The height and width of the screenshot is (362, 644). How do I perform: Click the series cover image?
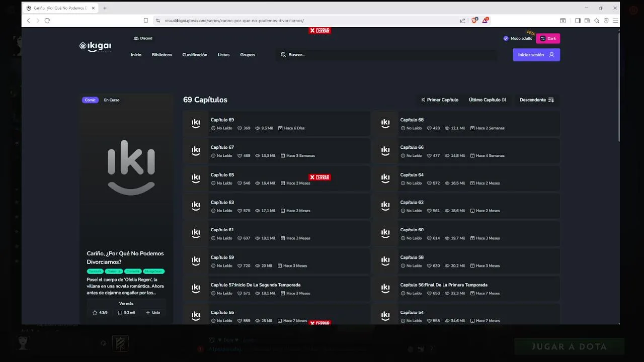131,167
